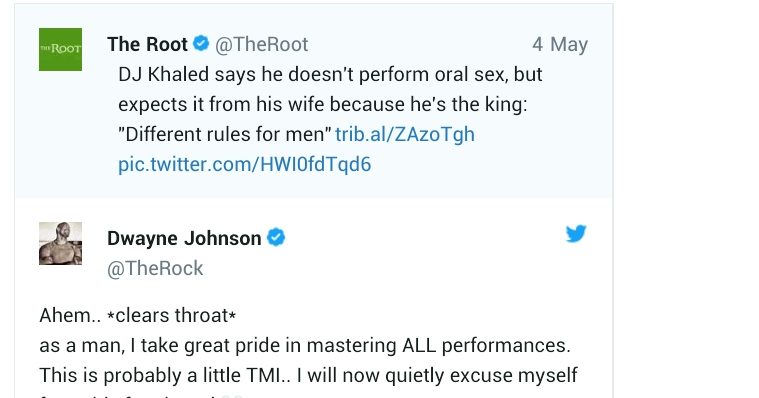Click the "Different rules for men" quote
The image size is (759, 398).
pyautogui.click(x=225, y=134)
